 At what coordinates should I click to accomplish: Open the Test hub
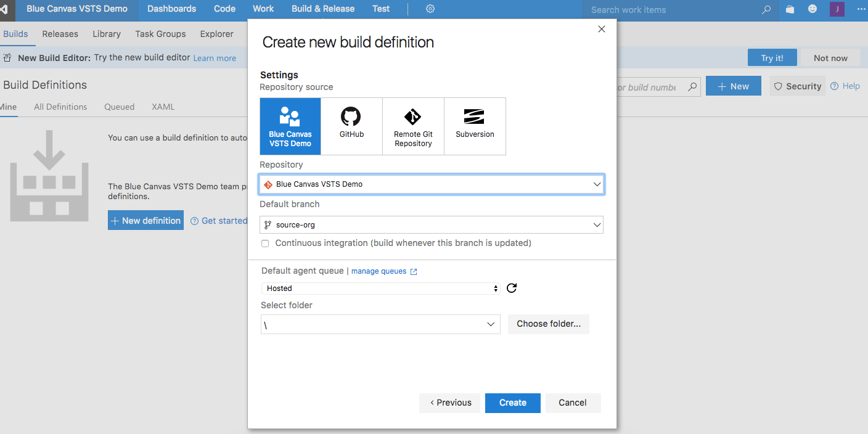(381, 9)
